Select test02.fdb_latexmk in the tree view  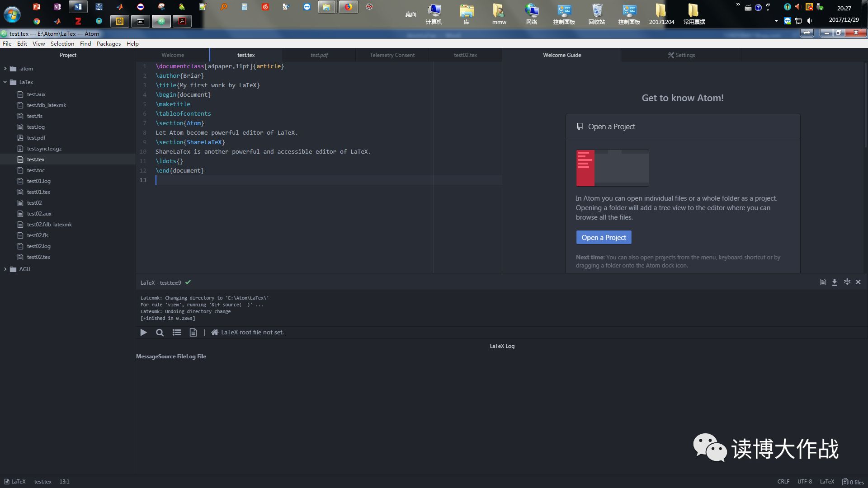coord(49,225)
